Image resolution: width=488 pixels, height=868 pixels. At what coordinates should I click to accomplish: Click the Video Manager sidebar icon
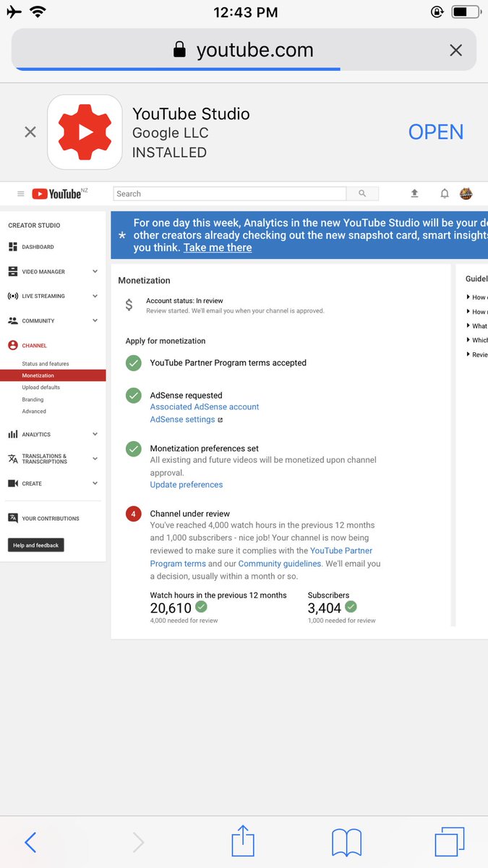[x=13, y=272]
